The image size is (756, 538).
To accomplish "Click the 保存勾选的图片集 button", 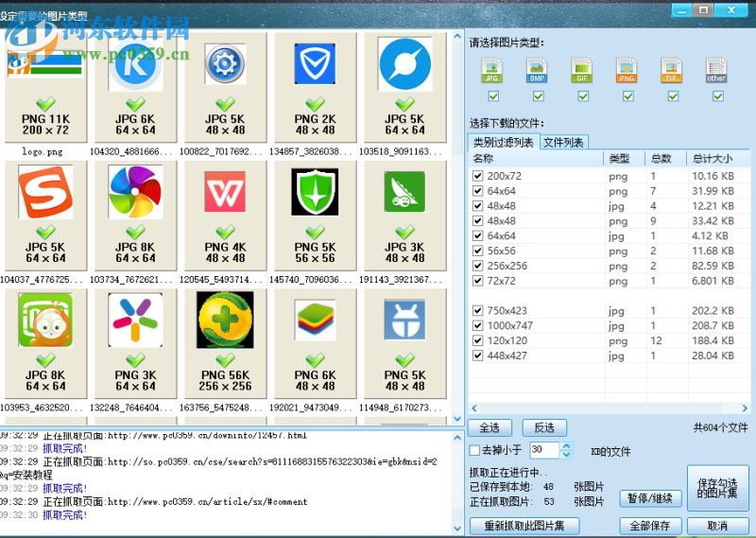I will (x=717, y=488).
